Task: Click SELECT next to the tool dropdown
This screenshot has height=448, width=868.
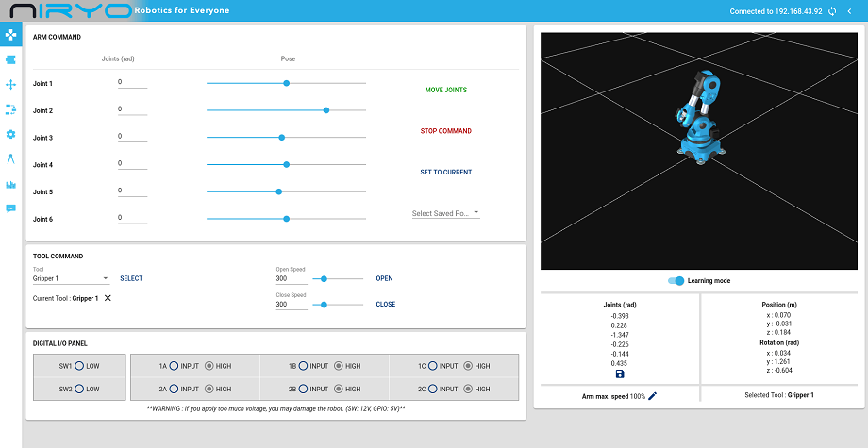Action: tap(131, 278)
